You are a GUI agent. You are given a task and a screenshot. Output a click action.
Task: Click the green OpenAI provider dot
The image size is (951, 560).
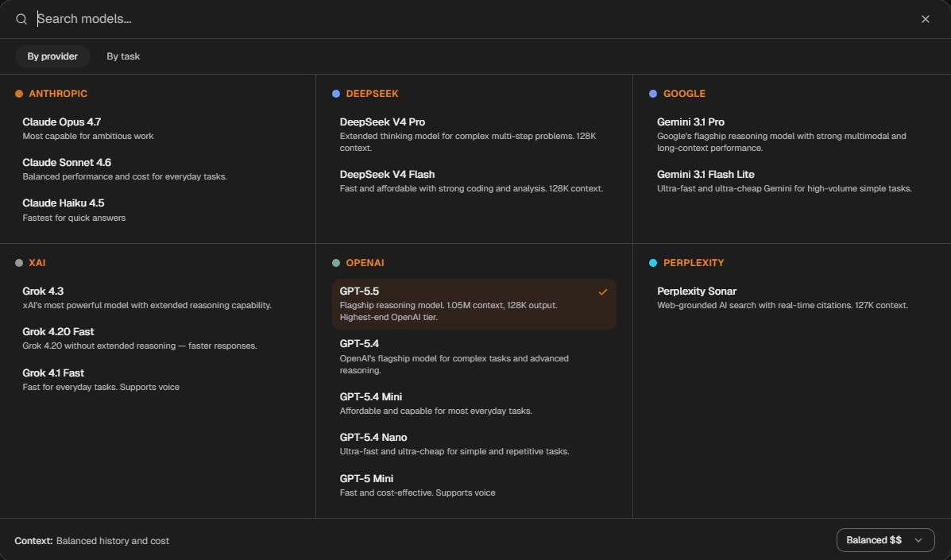pyautogui.click(x=336, y=262)
